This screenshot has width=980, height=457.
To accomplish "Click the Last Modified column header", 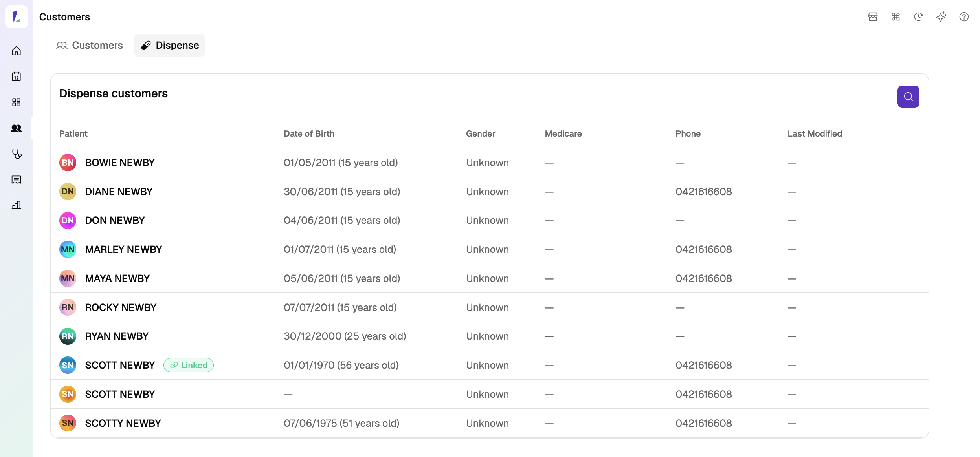I will 815,133.
